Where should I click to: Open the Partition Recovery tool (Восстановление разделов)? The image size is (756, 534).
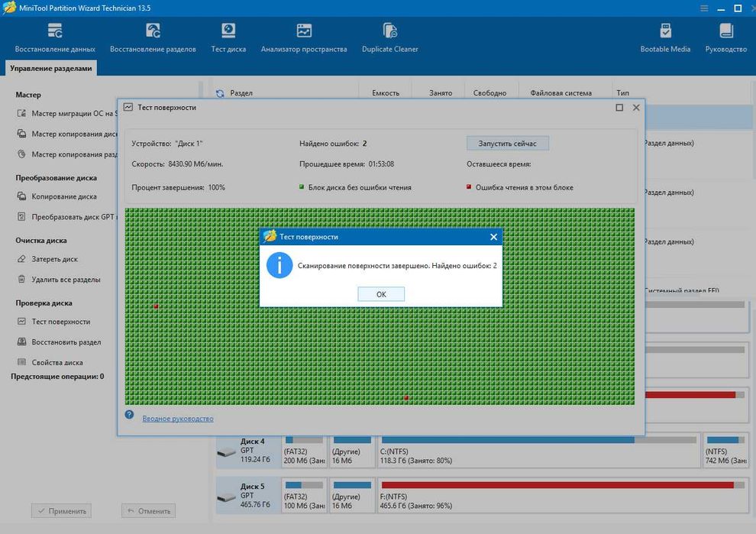pyautogui.click(x=153, y=38)
